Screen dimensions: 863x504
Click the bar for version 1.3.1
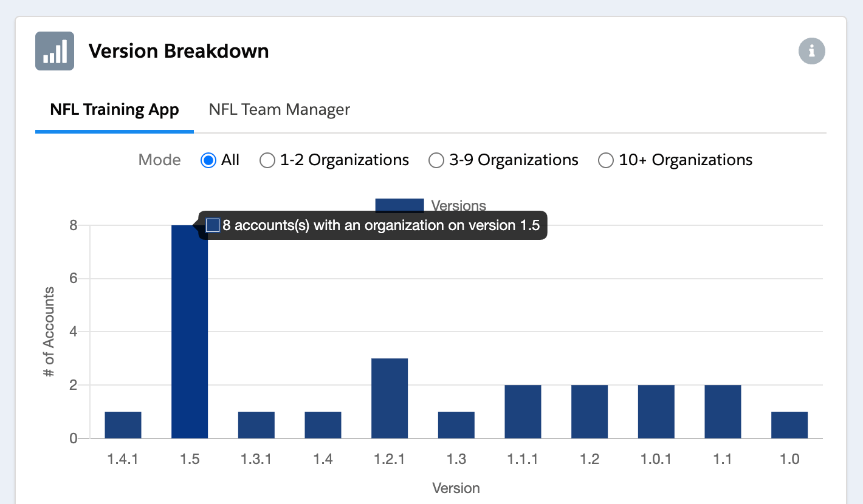point(256,425)
